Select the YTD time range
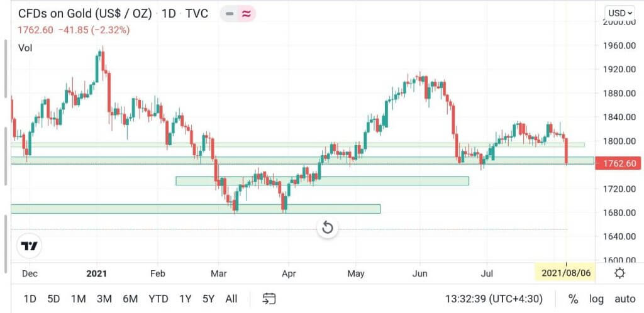This screenshot has width=644, height=313. (157, 299)
